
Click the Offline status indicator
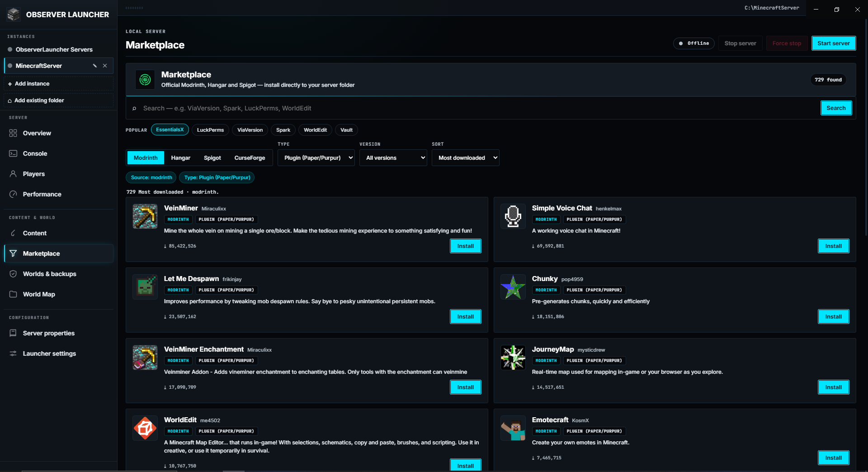pos(694,43)
